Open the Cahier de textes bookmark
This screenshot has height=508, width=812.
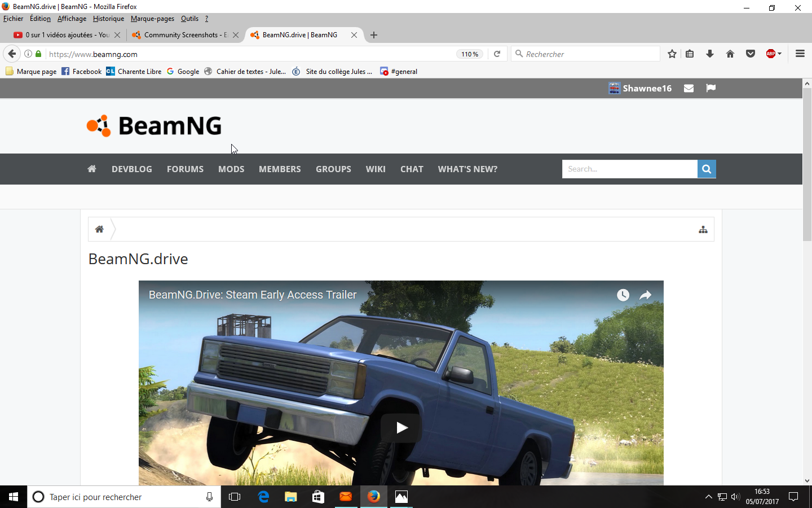pyautogui.click(x=245, y=71)
